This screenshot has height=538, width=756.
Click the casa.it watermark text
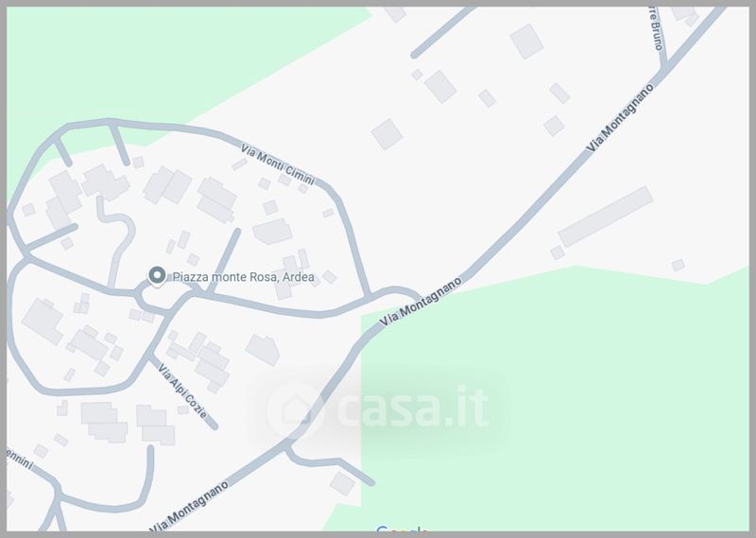click(413, 408)
